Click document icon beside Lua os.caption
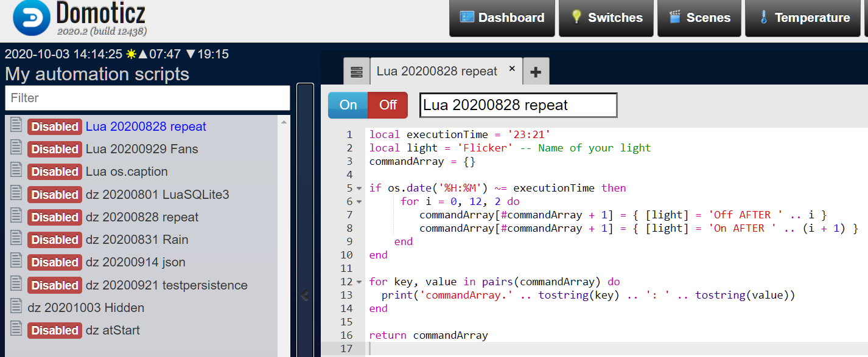Image resolution: width=868 pixels, height=357 pixels. [x=16, y=171]
